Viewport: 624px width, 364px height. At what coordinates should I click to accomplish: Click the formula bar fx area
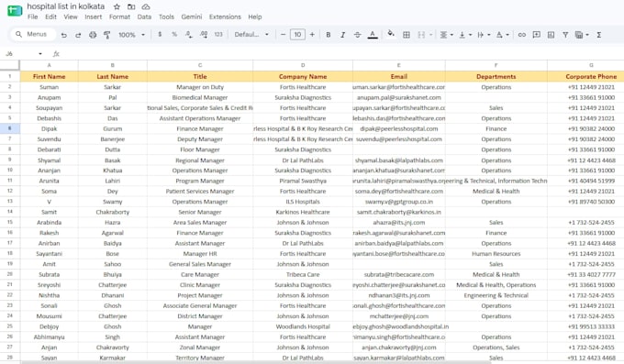(57, 54)
